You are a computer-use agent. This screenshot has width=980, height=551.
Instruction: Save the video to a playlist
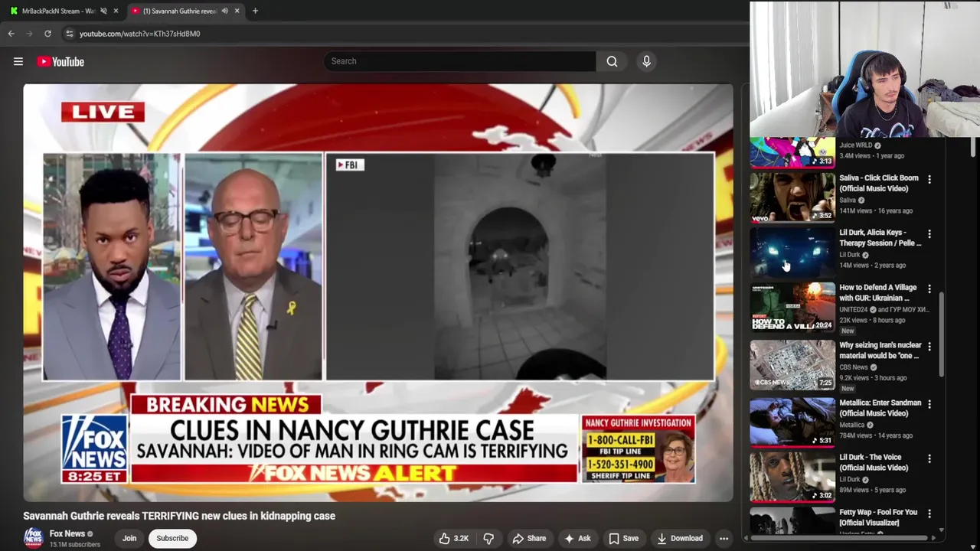pyautogui.click(x=623, y=538)
